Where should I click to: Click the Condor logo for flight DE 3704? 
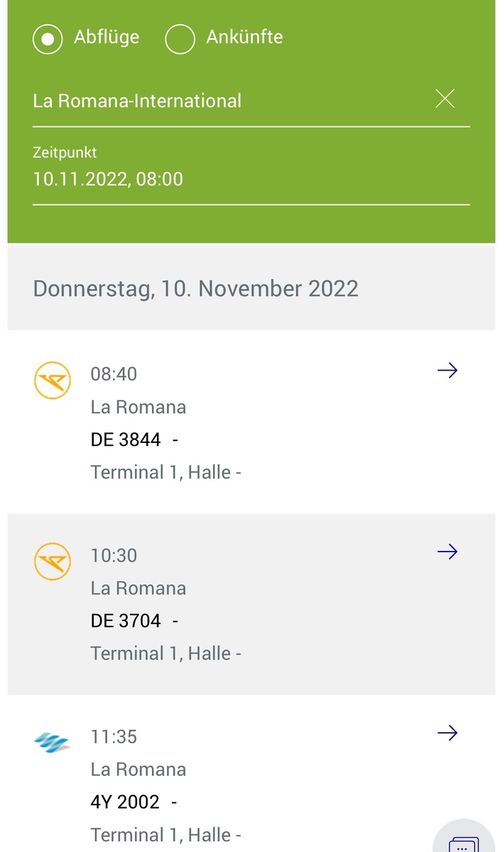point(53,562)
